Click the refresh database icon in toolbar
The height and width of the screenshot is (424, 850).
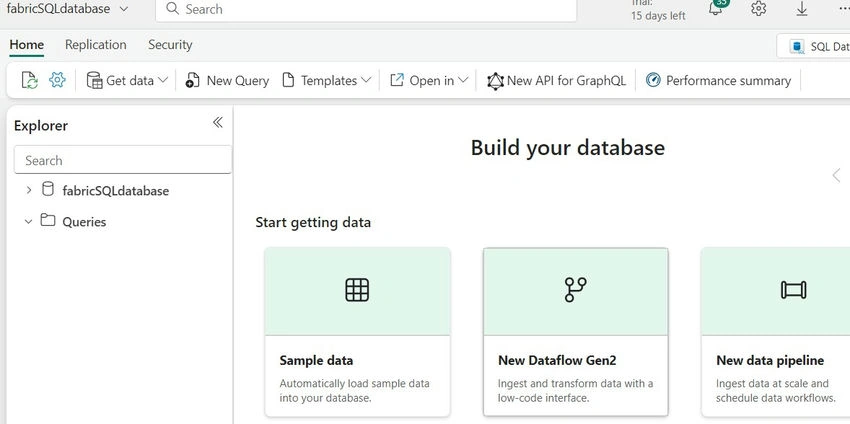pyautogui.click(x=29, y=80)
